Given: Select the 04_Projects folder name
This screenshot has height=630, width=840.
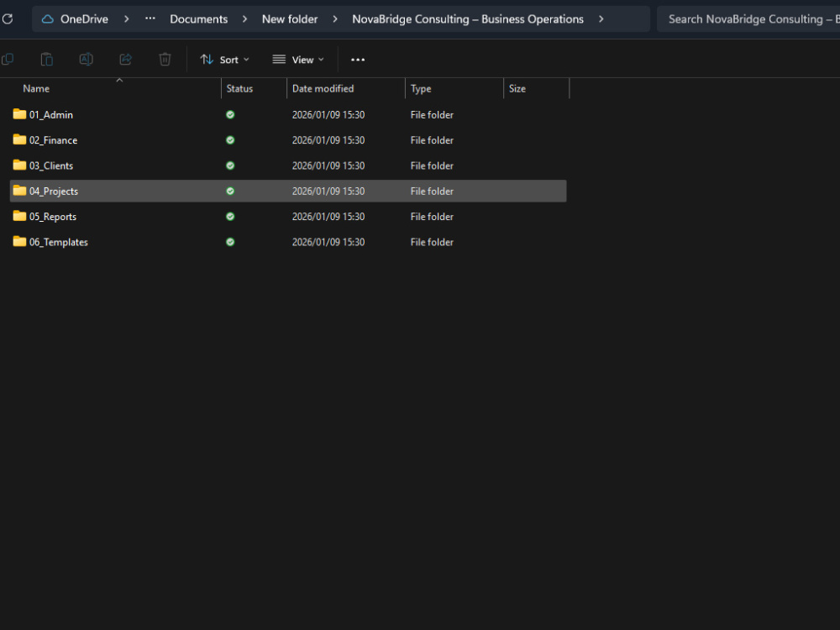Looking at the screenshot, I should click(54, 192).
